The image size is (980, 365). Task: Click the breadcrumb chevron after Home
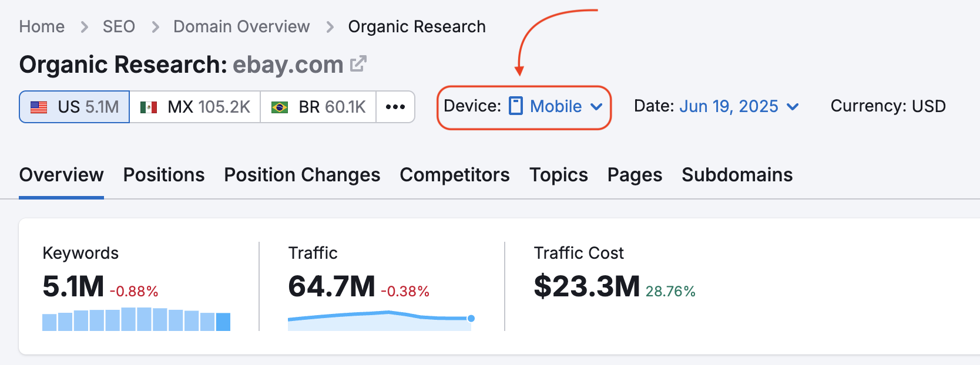click(85, 26)
